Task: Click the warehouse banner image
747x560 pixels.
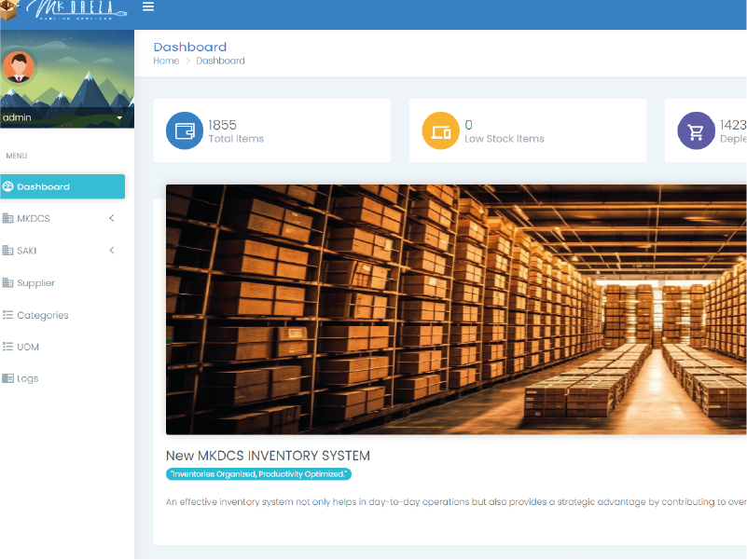Action: tap(456, 309)
